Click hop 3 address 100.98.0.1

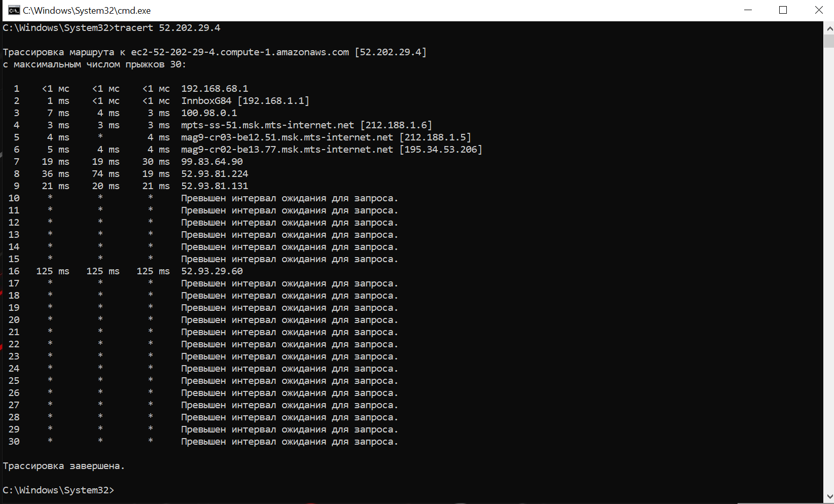click(x=209, y=113)
